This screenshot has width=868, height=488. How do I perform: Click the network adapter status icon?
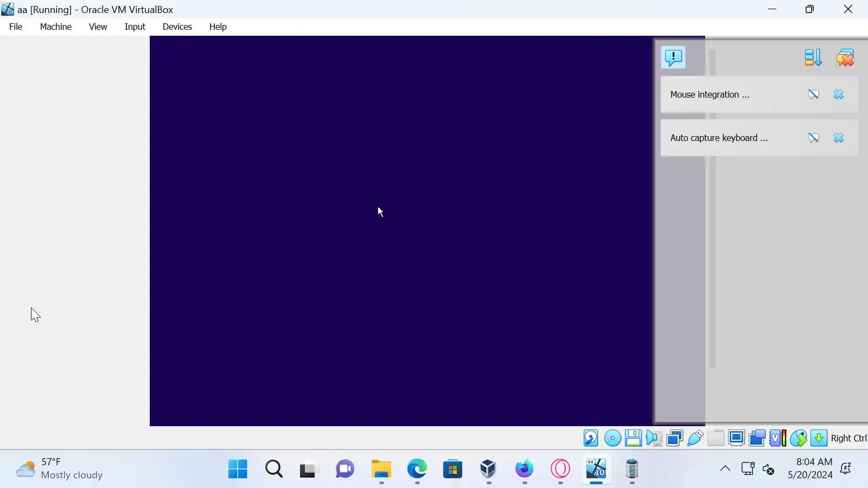tap(674, 438)
